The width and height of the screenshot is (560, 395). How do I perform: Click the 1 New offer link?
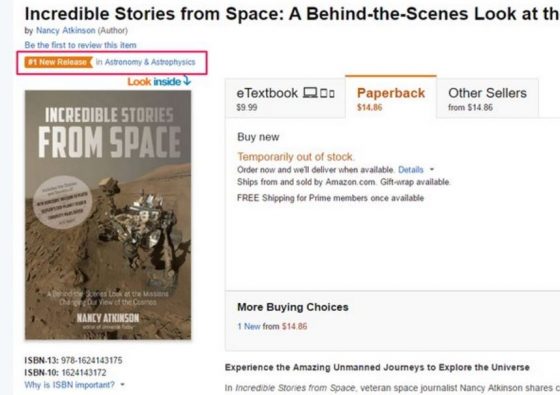[249, 326]
